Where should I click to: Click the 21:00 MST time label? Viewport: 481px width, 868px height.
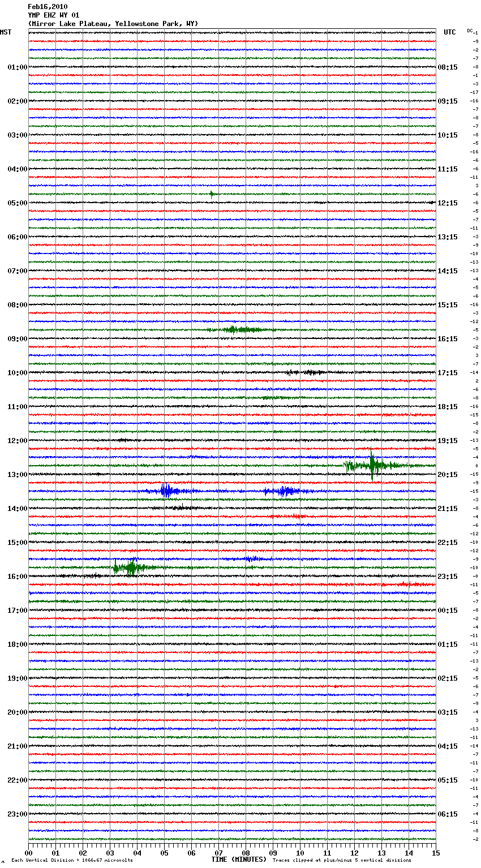coord(18,746)
